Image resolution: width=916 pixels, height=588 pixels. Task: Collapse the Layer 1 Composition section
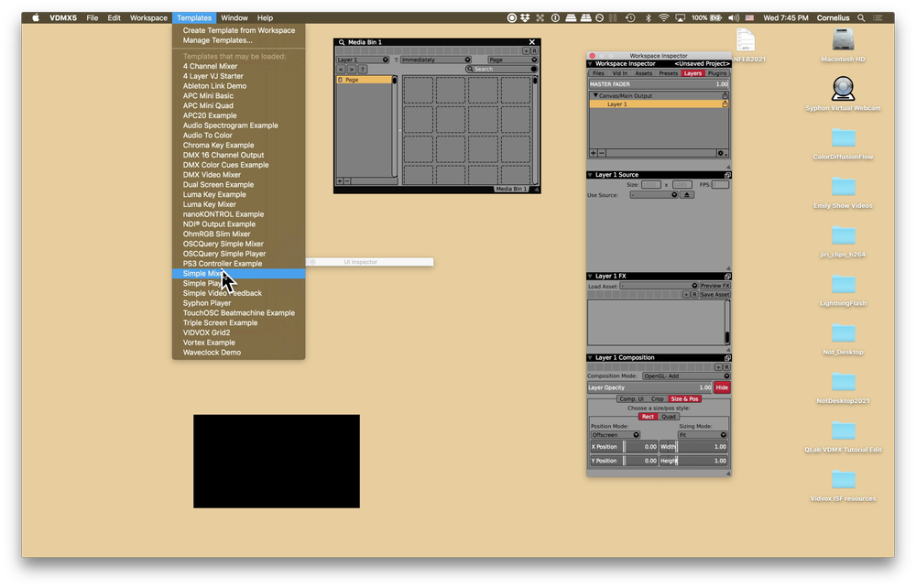[x=590, y=357]
